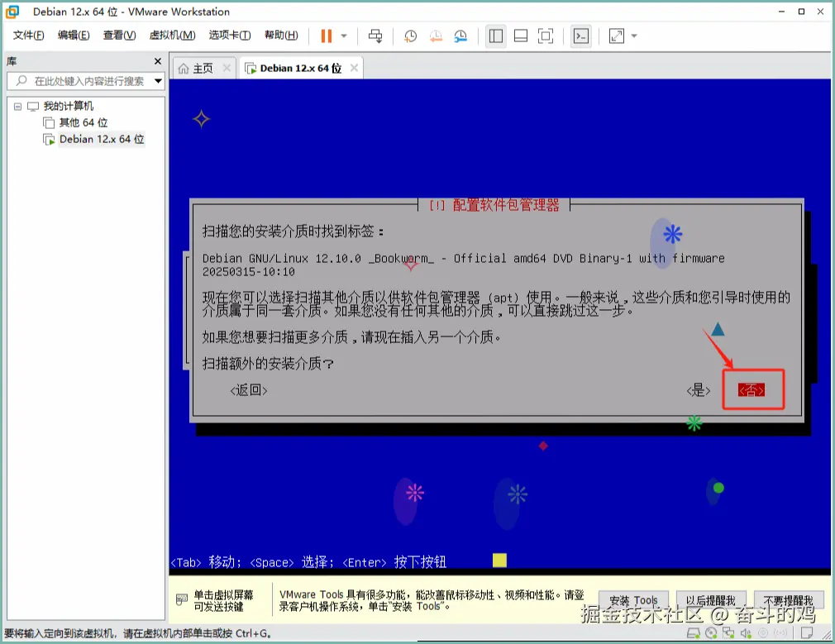Select Debian 12.x 64 位 in the library tree

coord(102,139)
